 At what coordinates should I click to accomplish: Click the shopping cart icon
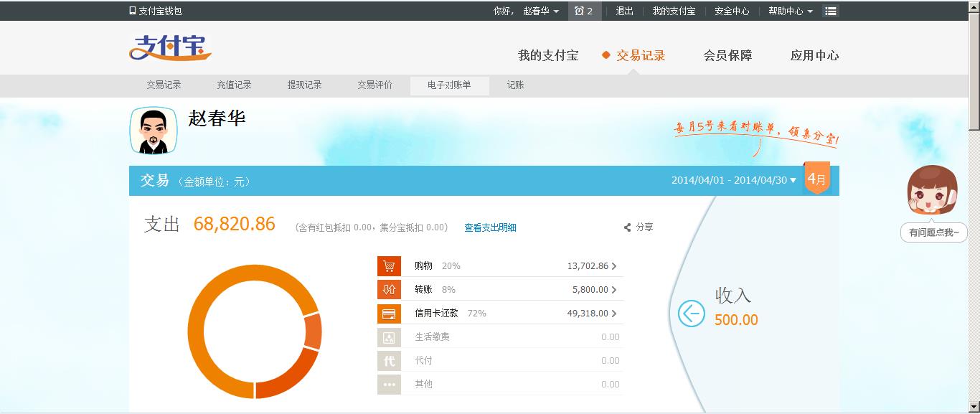(389, 266)
